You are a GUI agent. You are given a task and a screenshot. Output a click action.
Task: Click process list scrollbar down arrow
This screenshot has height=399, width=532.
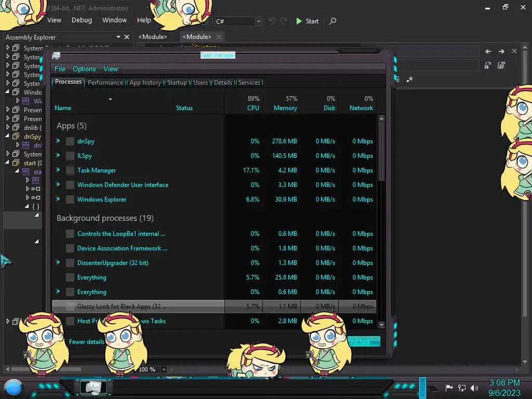(x=381, y=325)
